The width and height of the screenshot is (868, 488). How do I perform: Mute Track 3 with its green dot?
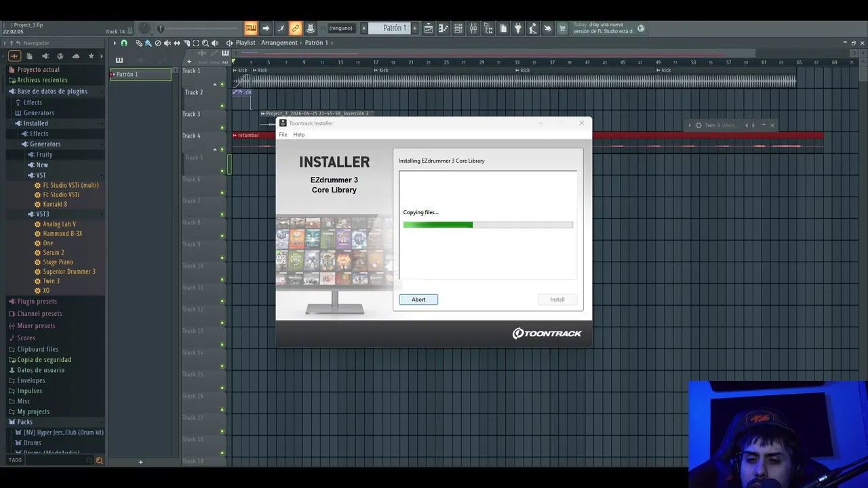(222, 127)
